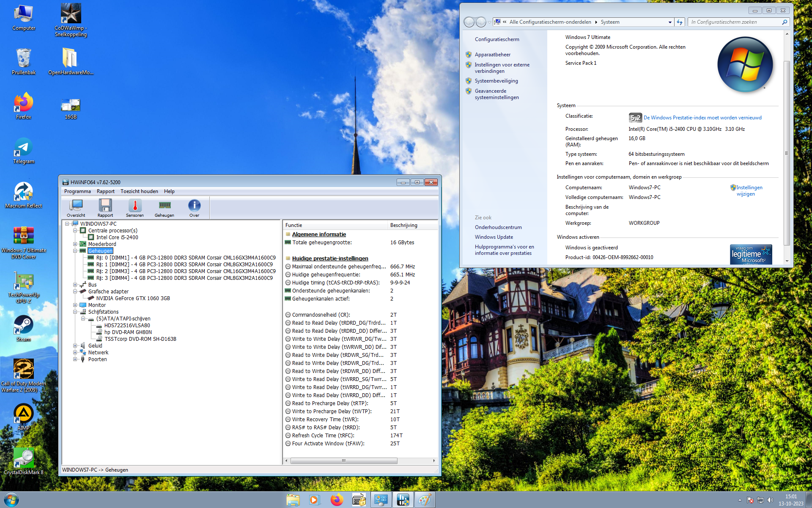
Task: Collapse the Grafische adapter tree node
Action: (75, 292)
